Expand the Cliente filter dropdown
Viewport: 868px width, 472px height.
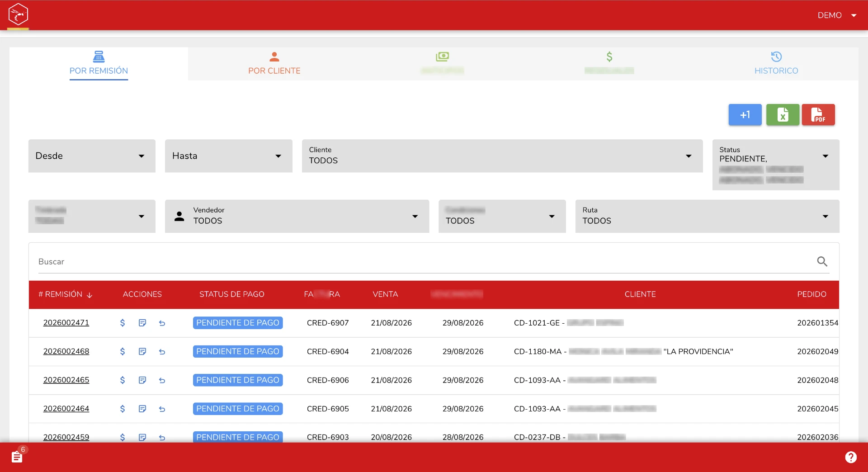(502, 156)
